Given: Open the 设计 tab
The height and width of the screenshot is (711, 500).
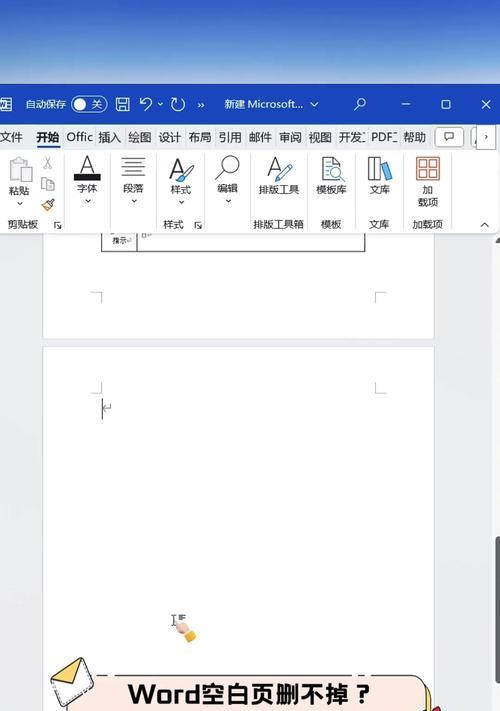Looking at the screenshot, I should 170,137.
